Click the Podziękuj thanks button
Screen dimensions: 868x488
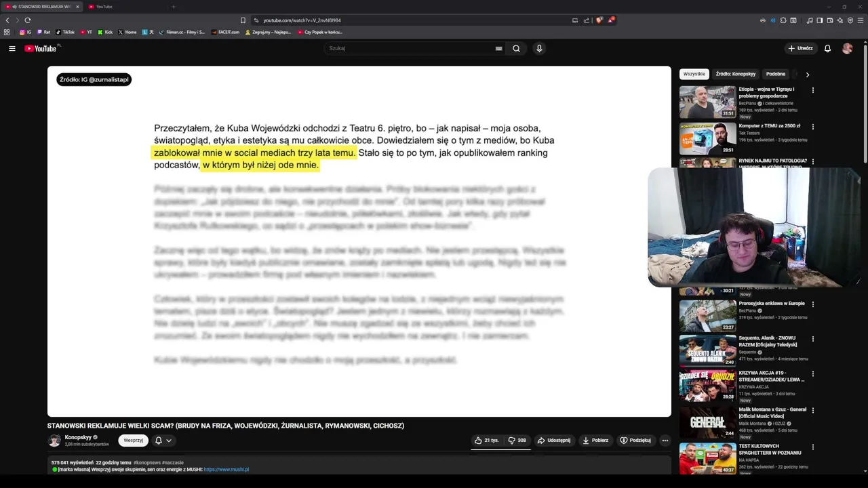click(x=635, y=441)
